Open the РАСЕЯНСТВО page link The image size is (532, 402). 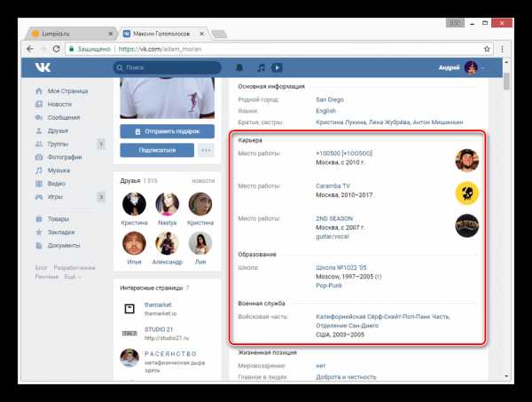tap(170, 354)
